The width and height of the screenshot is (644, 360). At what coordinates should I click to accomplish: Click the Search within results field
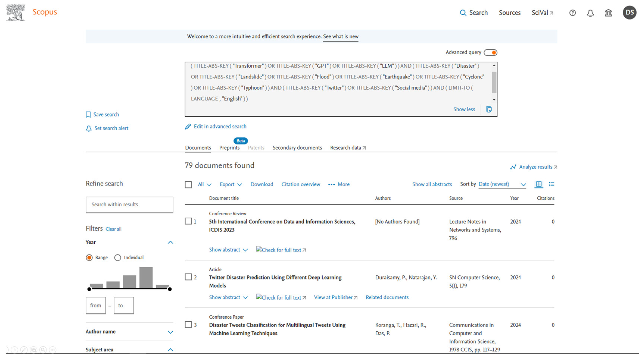129,205
